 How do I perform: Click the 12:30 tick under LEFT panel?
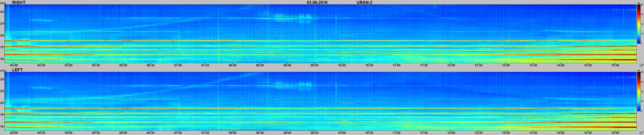pyautogui.click(x=478, y=133)
